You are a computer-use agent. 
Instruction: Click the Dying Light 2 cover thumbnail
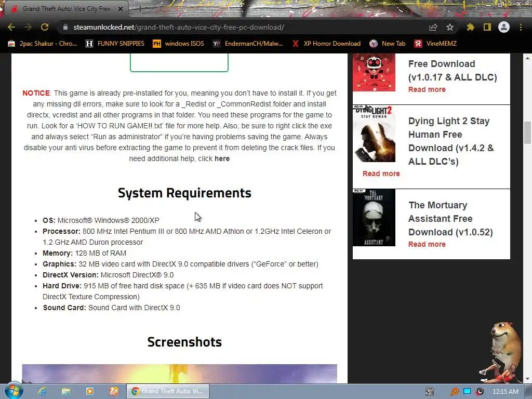pyautogui.click(x=374, y=134)
